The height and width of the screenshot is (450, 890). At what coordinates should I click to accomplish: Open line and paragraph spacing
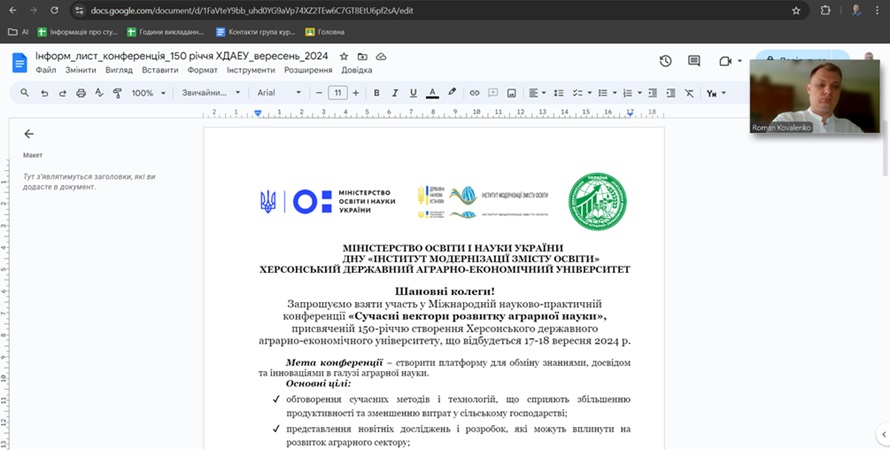[x=559, y=93]
